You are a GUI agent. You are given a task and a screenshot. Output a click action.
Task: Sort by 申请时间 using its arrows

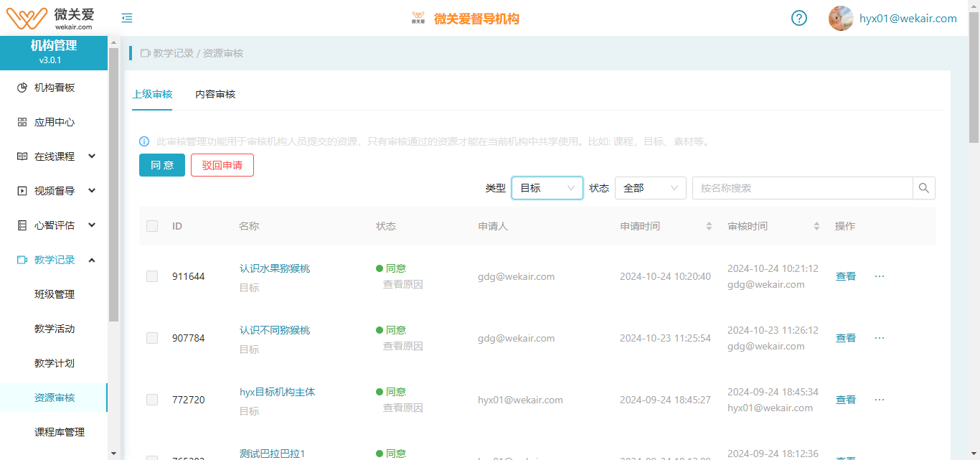coord(709,226)
